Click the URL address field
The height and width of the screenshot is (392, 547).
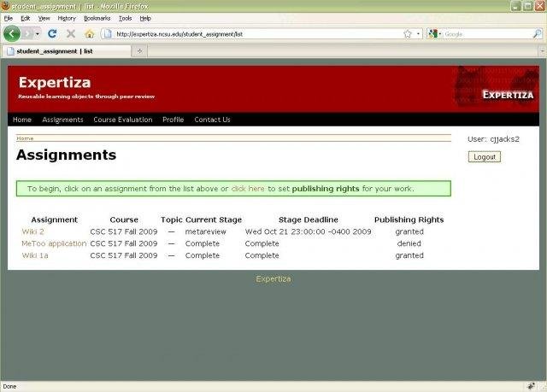pyautogui.click(x=258, y=34)
